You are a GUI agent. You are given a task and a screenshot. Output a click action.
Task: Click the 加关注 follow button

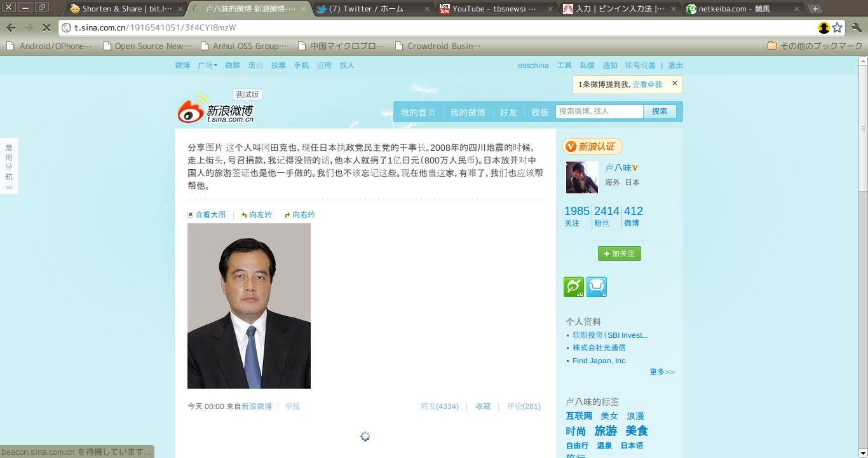pyautogui.click(x=620, y=254)
